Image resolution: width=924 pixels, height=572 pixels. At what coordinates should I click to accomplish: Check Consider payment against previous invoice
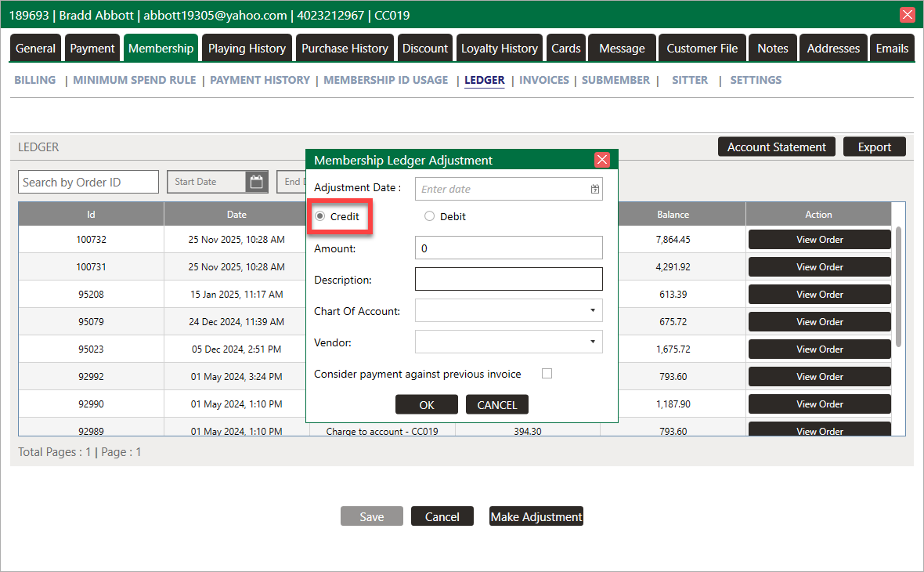[x=547, y=374]
